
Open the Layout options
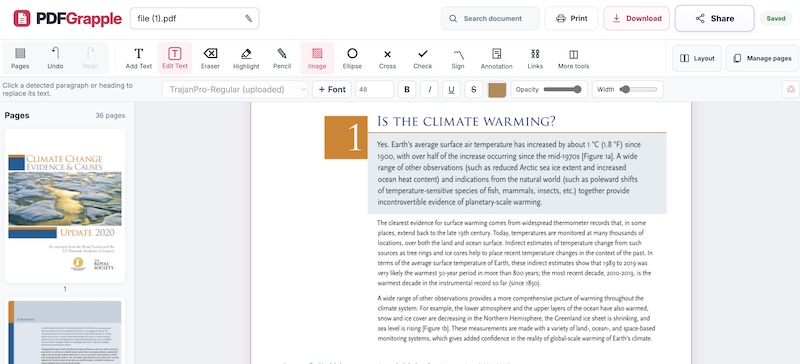(697, 58)
